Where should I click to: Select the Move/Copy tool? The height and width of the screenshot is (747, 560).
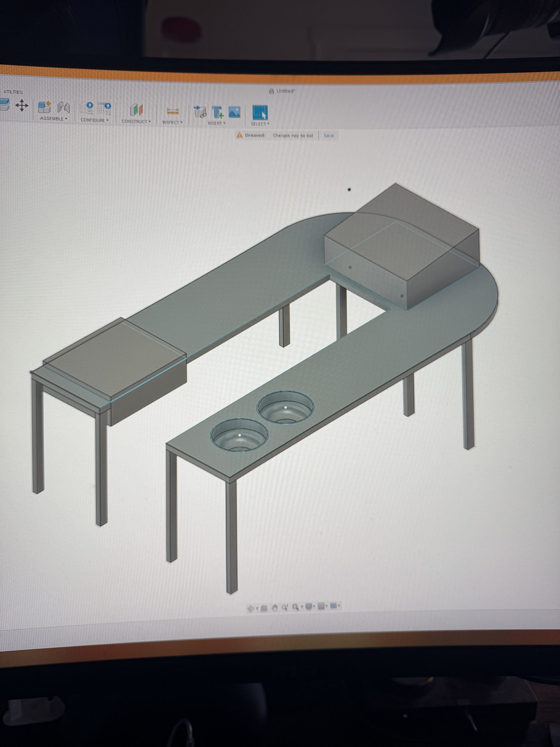pos(22,106)
